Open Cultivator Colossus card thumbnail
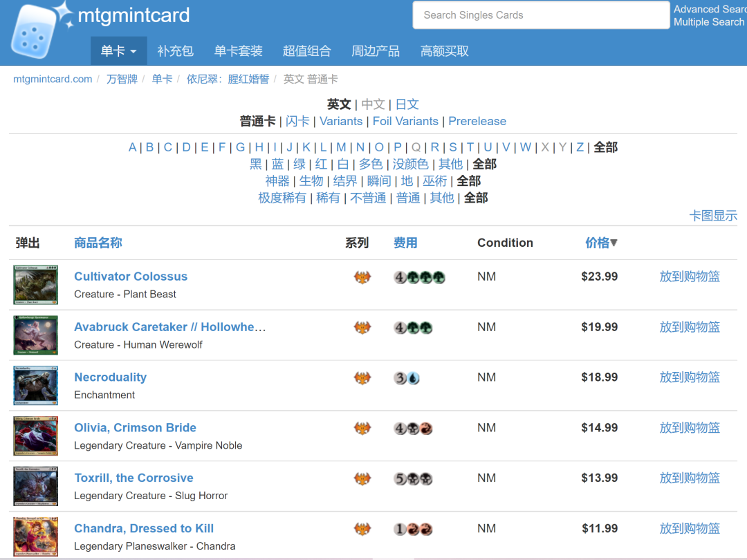The width and height of the screenshot is (747, 560). point(35,285)
